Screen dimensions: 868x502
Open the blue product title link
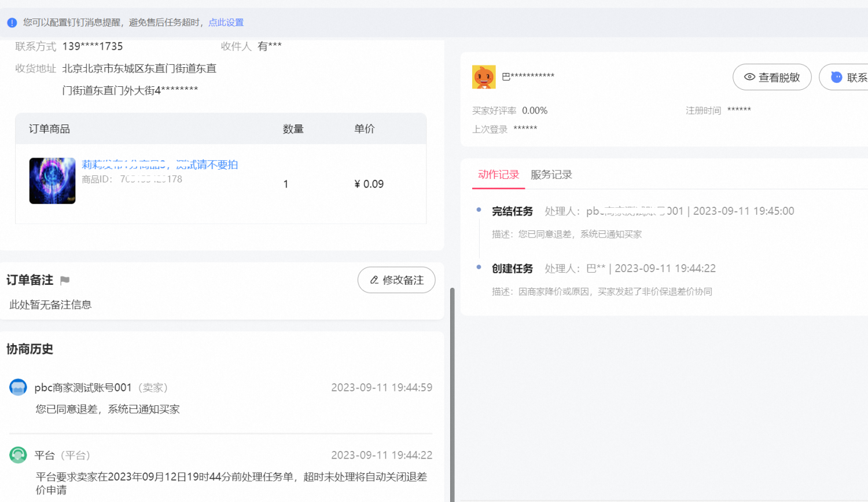point(160,164)
